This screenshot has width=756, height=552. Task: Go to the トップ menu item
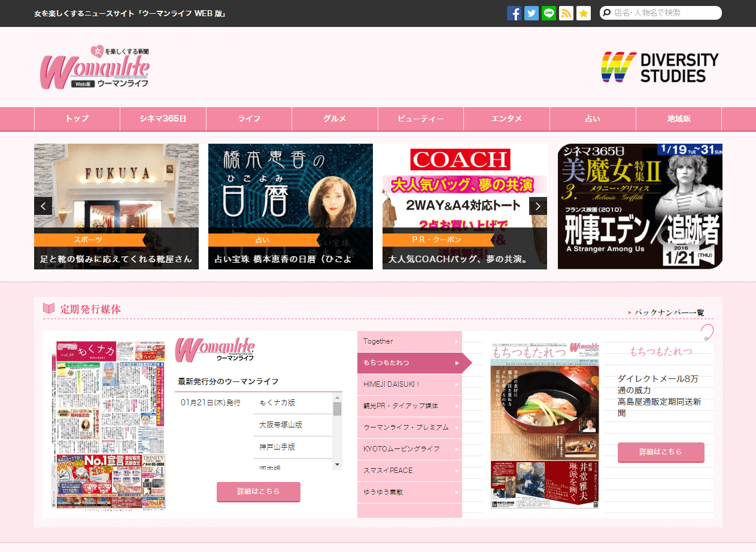77,119
